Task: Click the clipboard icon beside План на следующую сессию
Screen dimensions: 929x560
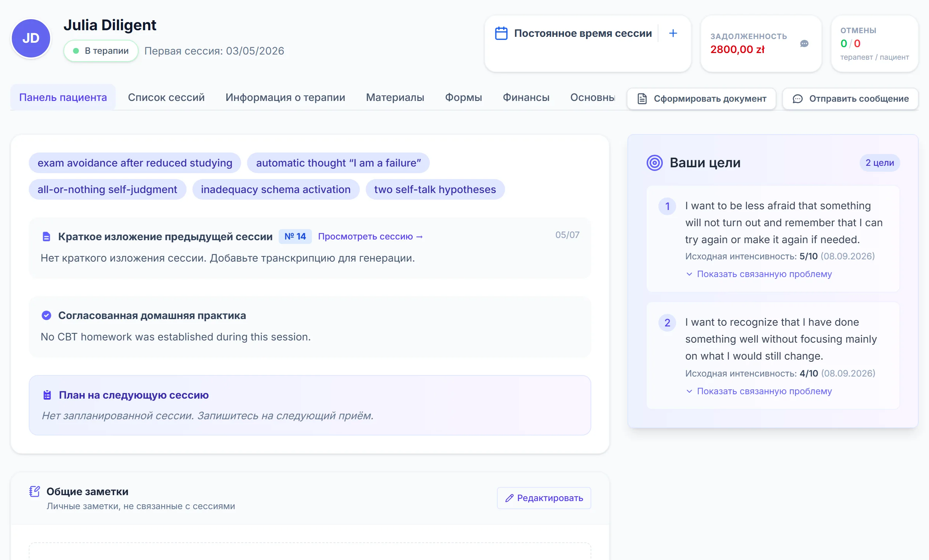Action: tap(47, 395)
